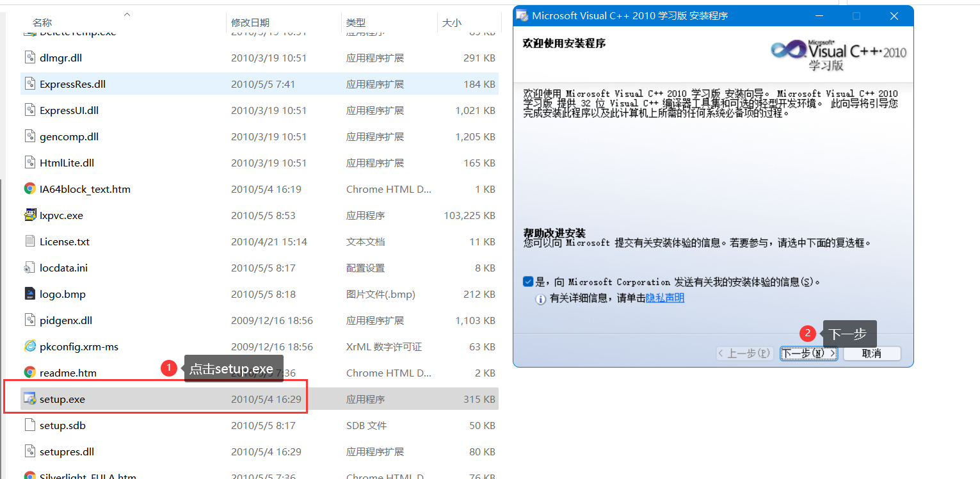Click the XrML 数字许可证 type cell
This screenshot has height=479, width=980.
coord(384,346)
